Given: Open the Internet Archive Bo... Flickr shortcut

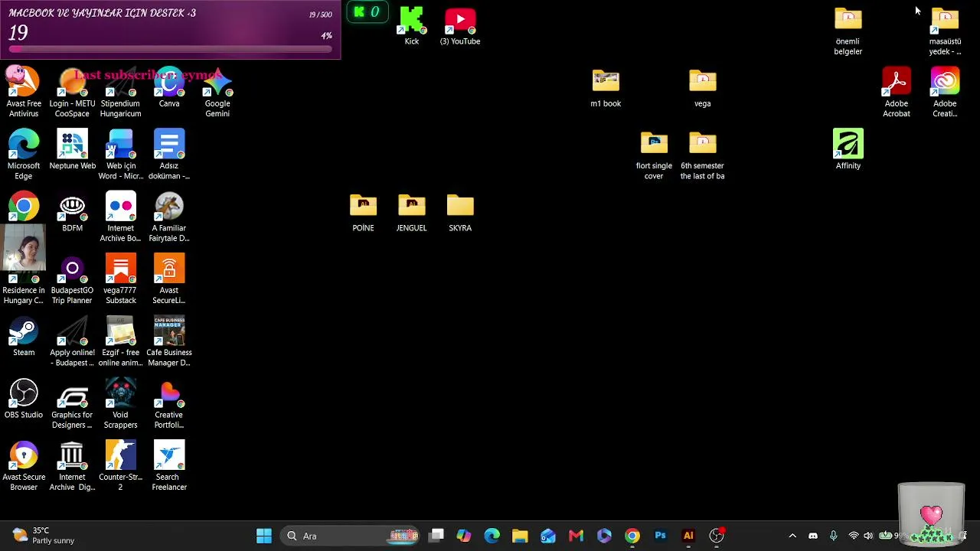Looking at the screenshot, I should click(x=120, y=217).
